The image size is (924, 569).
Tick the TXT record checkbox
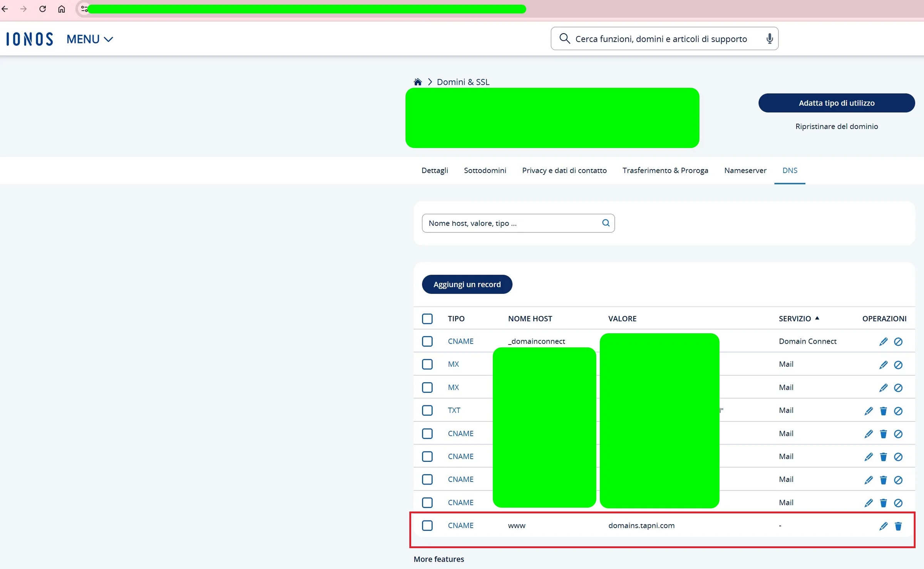click(427, 410)
